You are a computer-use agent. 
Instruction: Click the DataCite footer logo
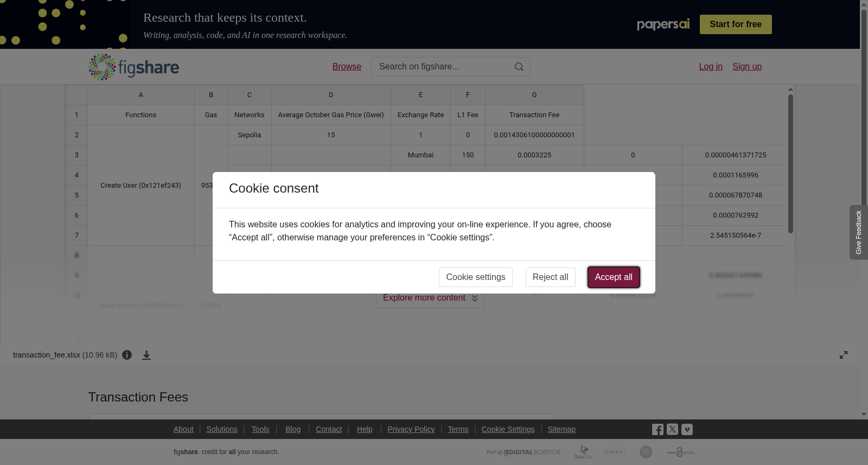(x=583, y=452)
